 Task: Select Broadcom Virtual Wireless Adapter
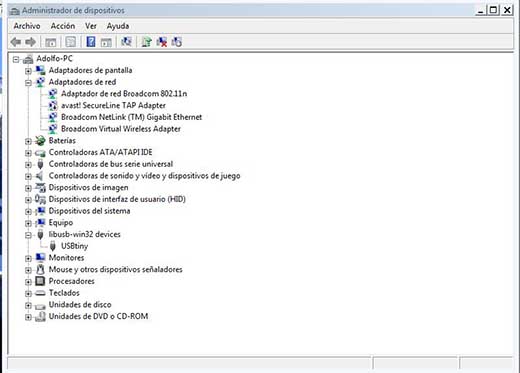click(121, 129)
